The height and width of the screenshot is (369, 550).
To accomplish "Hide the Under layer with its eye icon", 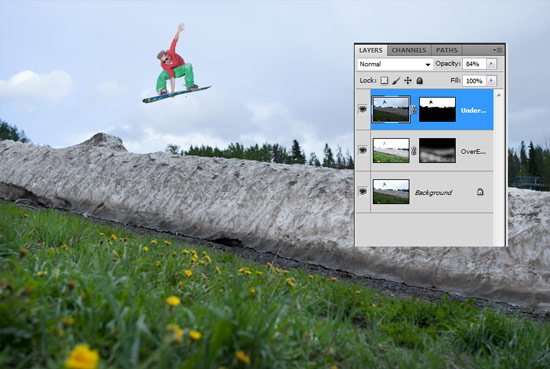I will click(363, 109).
